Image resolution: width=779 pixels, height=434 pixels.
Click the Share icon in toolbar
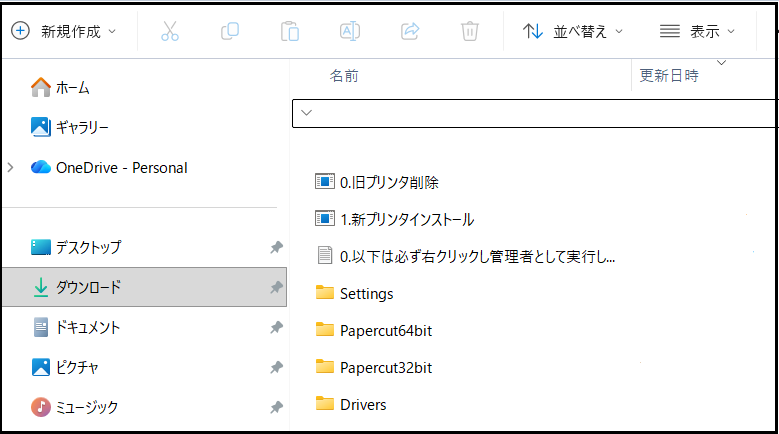coord(410,31)
